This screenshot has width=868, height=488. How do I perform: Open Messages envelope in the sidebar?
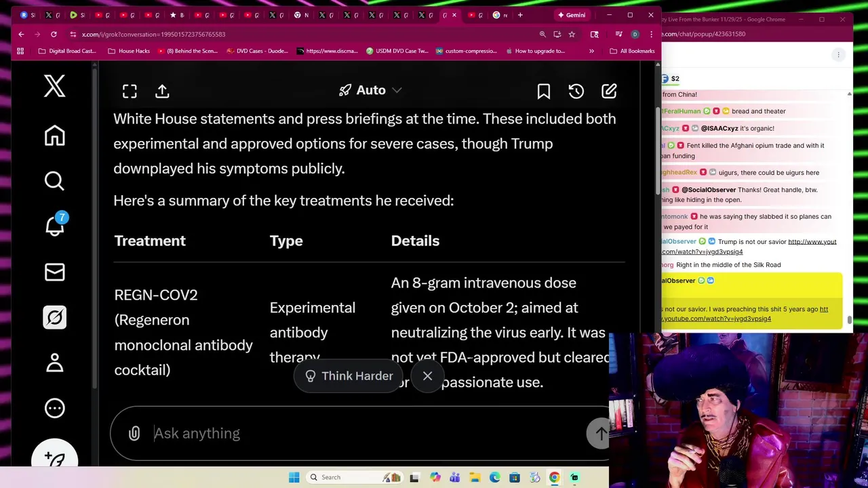pos(54,272)
